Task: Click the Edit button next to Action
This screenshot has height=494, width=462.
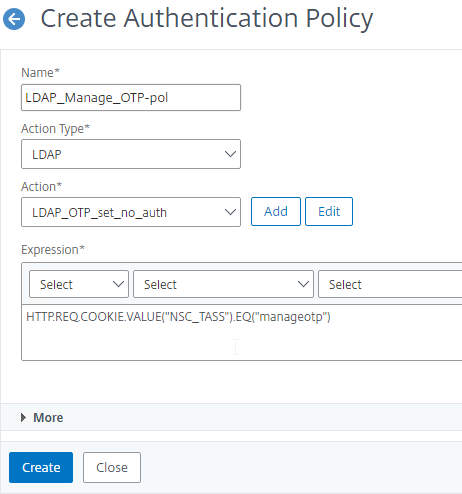Action: [x=329, y=211]
